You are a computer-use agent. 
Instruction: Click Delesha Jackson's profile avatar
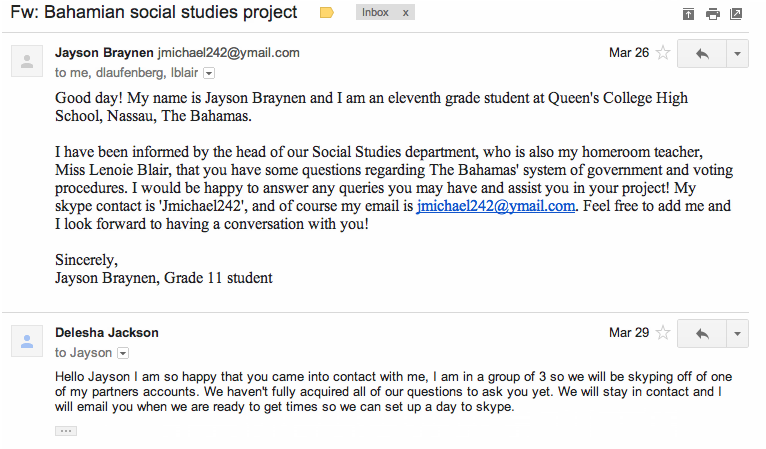pyautogui.click(x=27, y=341)
